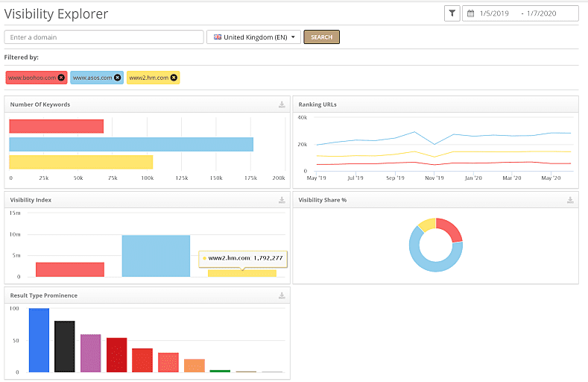The image size is (588, 382).
Task: Click the red segment of Visibility Share donut
Action: [x=451, y=228]
